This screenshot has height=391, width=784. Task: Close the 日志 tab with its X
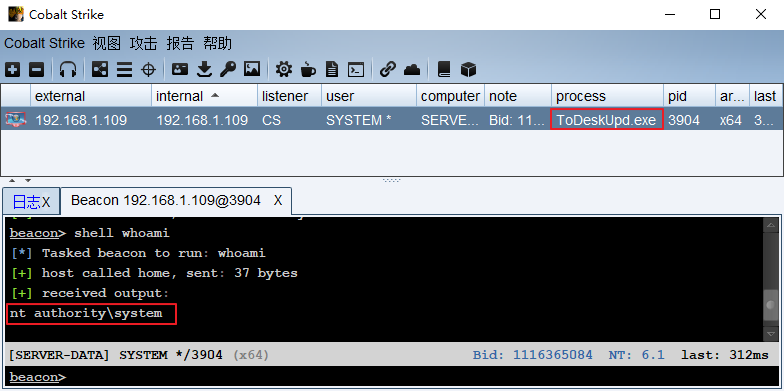[x=46, y=202]
